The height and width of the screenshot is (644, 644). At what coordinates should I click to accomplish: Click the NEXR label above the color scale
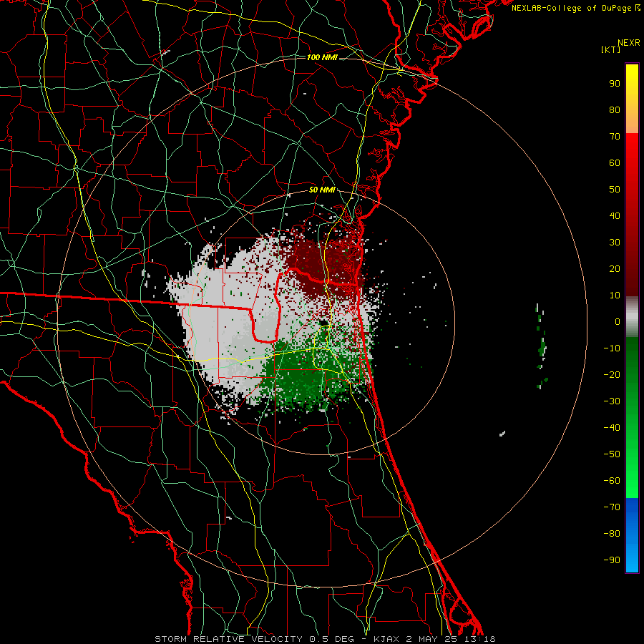click(x=629, y=43)
